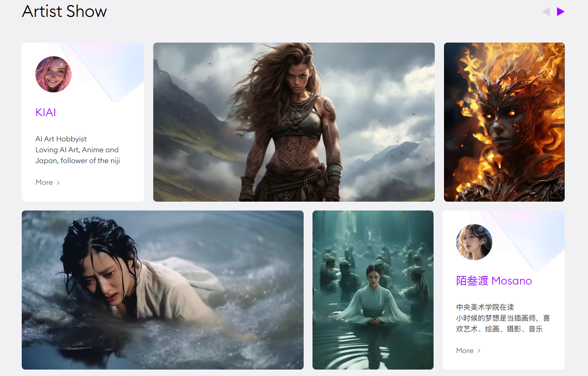This screenshot has width=588, height=376.
Task: View the flaming masked face artwork
Action: [x=504, y=122]
